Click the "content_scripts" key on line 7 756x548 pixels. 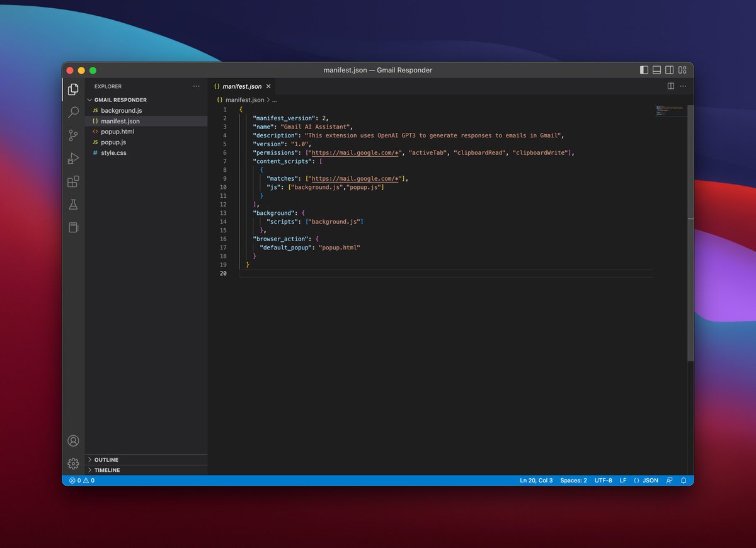(281, 161)
